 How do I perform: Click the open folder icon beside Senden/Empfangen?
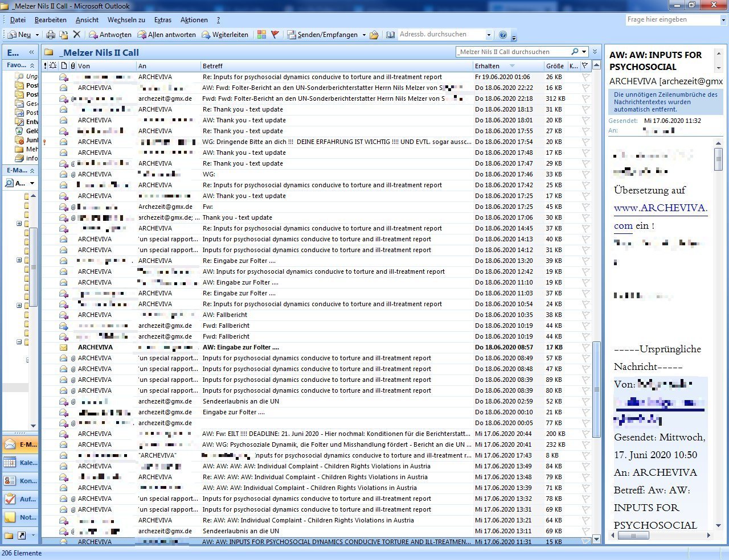pyautogui.click(x=374, y=35)
